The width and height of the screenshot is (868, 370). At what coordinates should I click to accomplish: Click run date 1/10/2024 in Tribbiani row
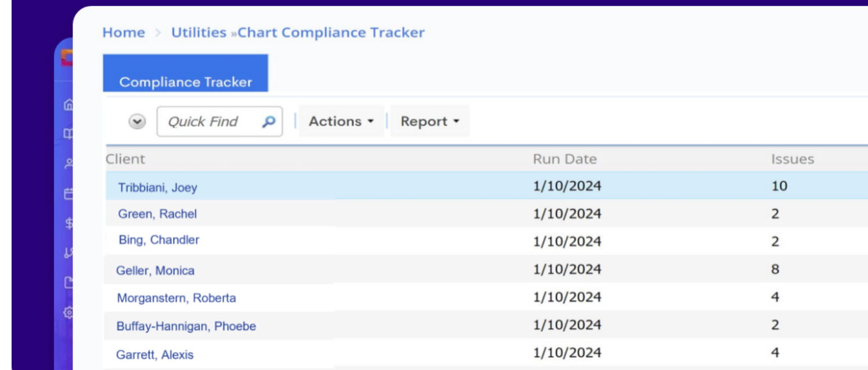567,186
